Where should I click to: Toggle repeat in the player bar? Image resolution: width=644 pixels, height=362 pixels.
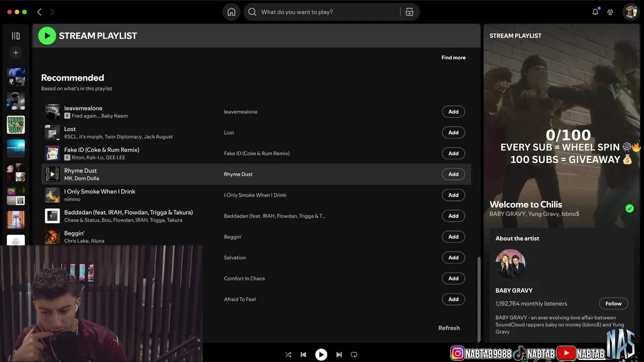354,354
